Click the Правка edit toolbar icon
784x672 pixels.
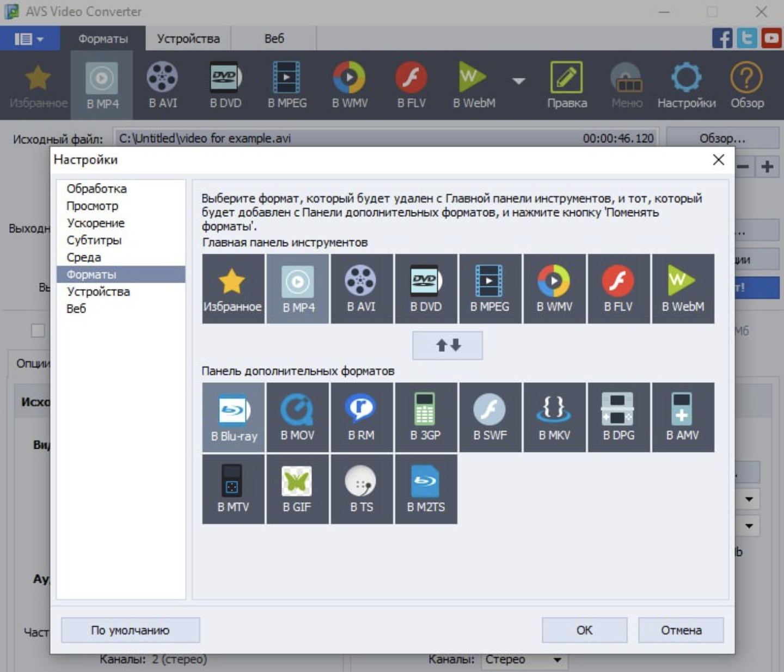567,85
